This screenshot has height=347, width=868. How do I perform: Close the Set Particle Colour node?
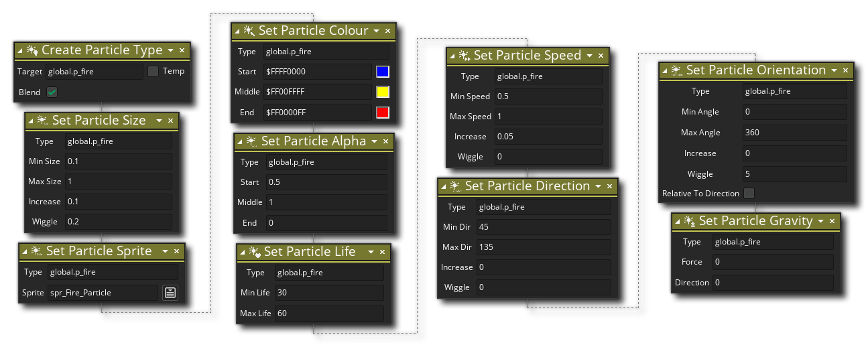(387, 31)
